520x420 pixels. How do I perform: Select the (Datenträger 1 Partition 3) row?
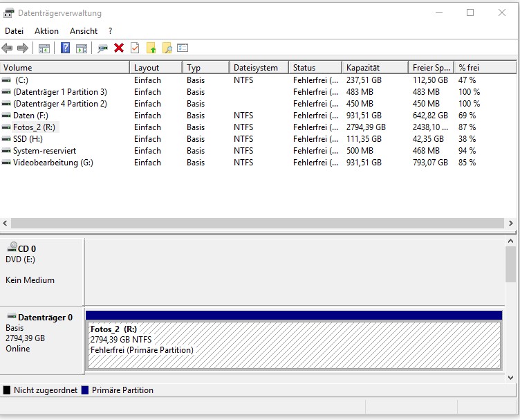pyautogui.click(x=258, y=92)
